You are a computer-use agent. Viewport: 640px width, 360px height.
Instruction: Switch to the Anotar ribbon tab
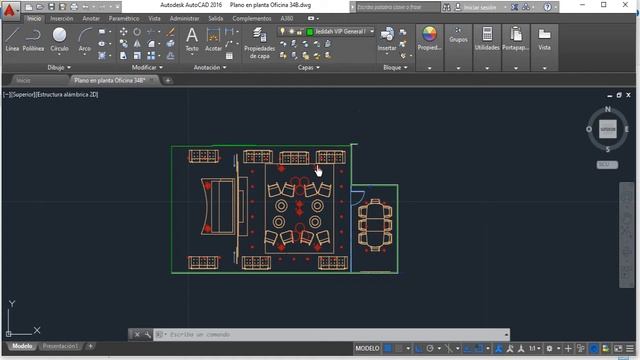(91, 18)
